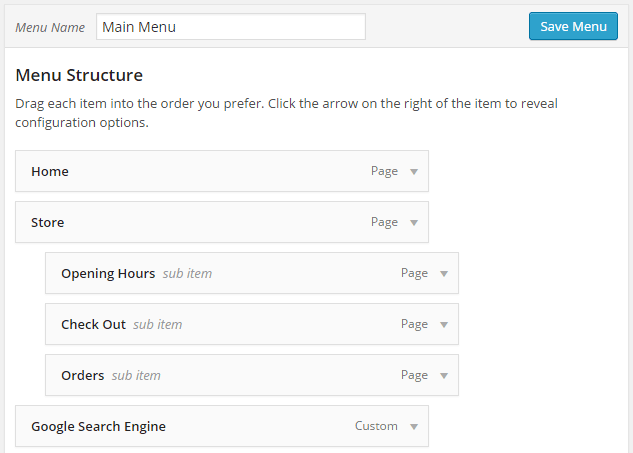
Task: Select the Check Out sub item
Action: coord(252,324)
